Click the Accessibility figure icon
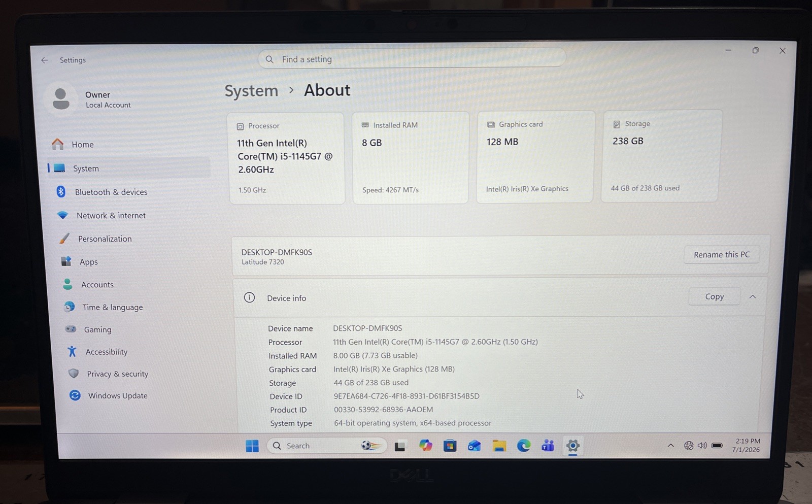 tap(72, 351)
